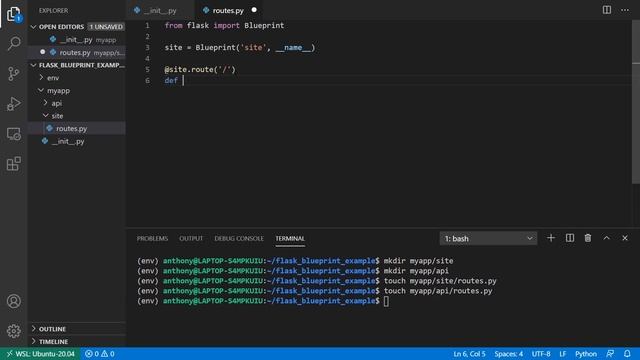640x360 pixels.
Task: Click the WSL: Ubuntu-20.04 remote indicator
Action: (x=40, y=354)
